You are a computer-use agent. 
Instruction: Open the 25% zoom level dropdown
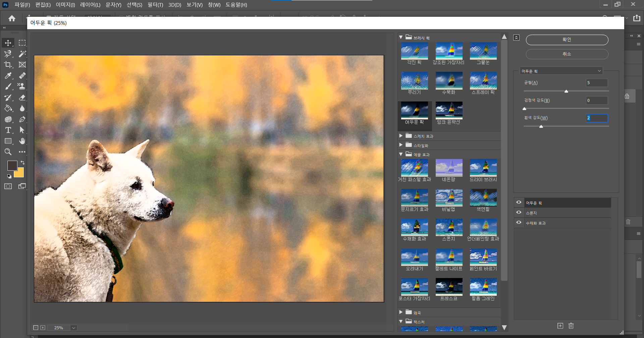(x=74, y=328)
